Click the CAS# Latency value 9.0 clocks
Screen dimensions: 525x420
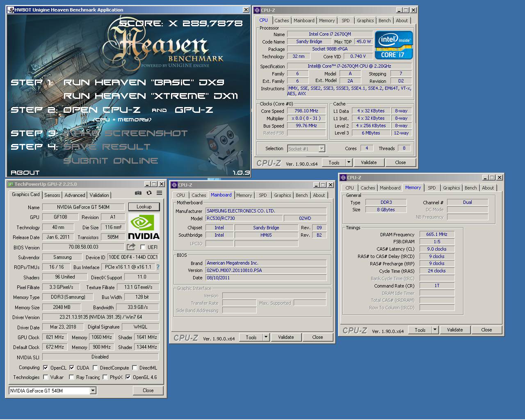coord(436,249)
